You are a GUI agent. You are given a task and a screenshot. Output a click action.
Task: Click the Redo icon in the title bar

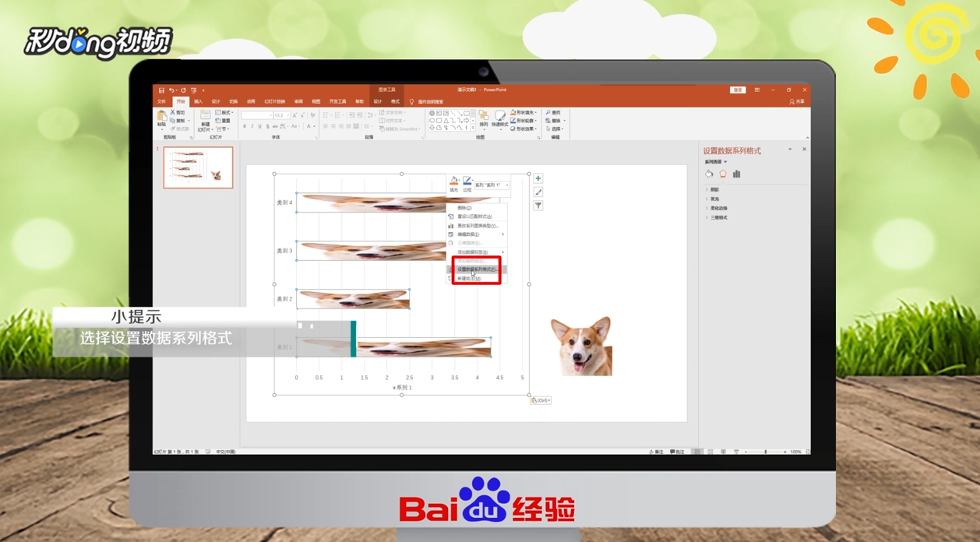coord(183,90)
